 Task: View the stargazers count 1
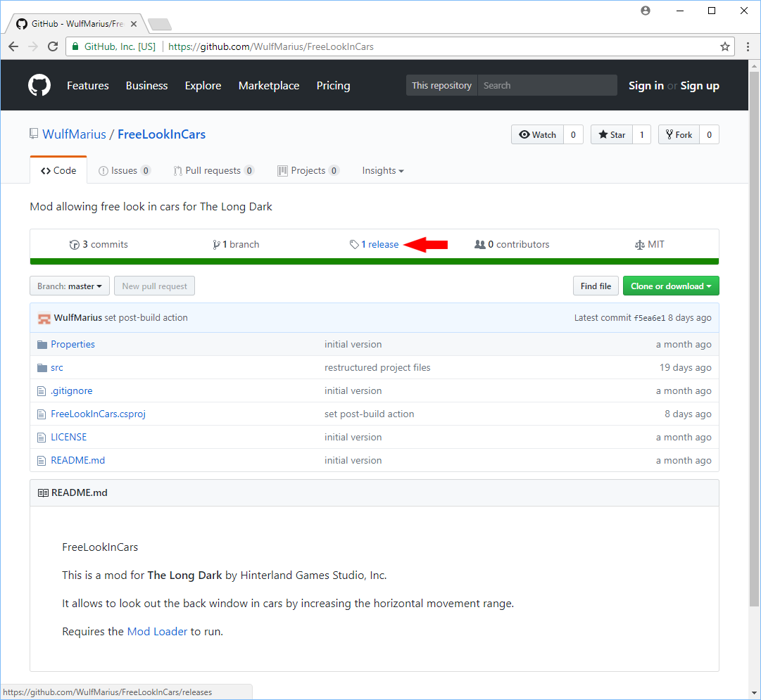tap(641, 135)
